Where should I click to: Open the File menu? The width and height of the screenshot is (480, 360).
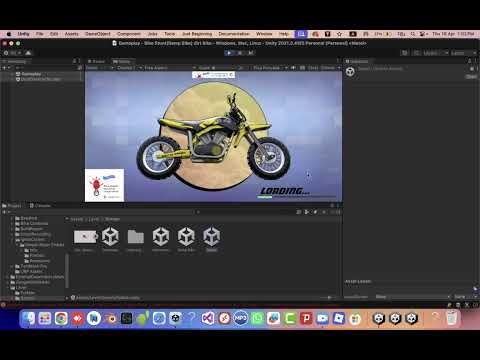coord(40,34)
